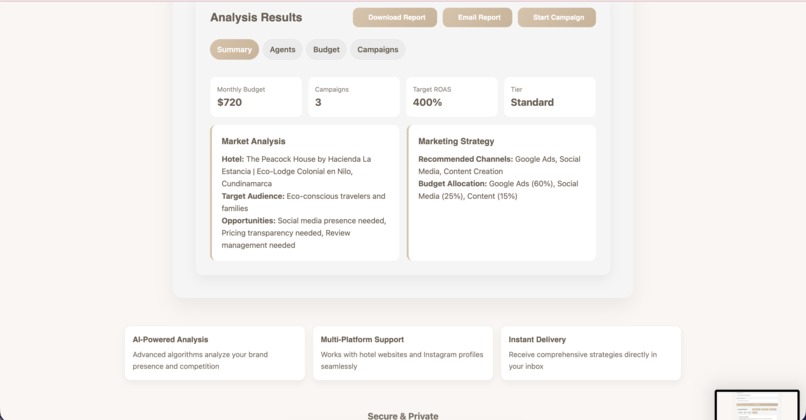Open the page preview thumbnail in corner
The image size is (806, 420).
757,405
